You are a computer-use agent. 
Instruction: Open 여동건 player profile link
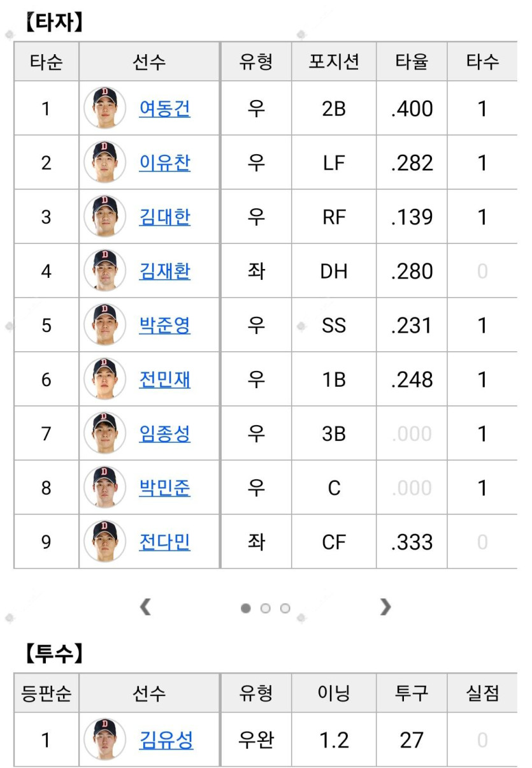coord(164,108)
